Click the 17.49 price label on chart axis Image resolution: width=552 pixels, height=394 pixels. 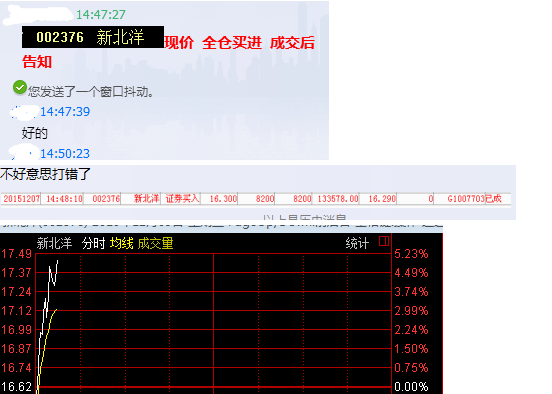tap(17, 254)
